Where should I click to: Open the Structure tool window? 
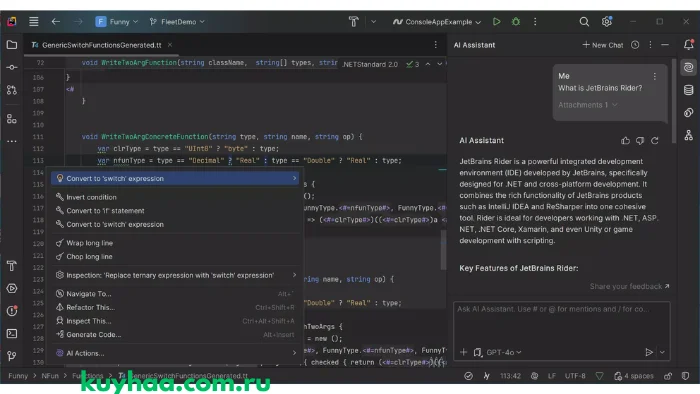coord(12,119)
